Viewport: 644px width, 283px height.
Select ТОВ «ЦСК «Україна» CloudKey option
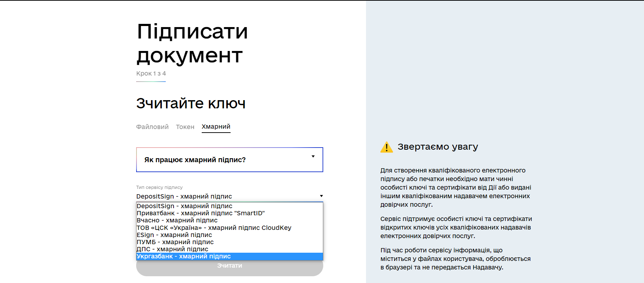230,228
